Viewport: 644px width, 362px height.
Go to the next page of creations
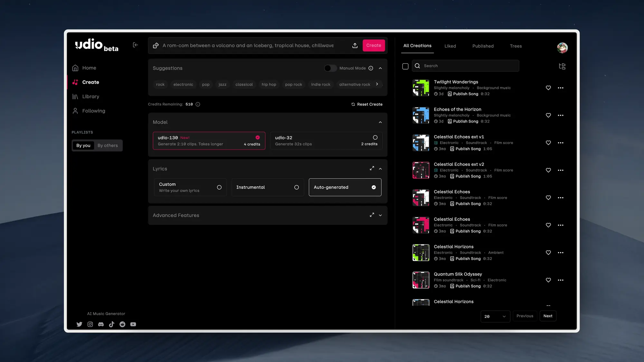(548, 316)
